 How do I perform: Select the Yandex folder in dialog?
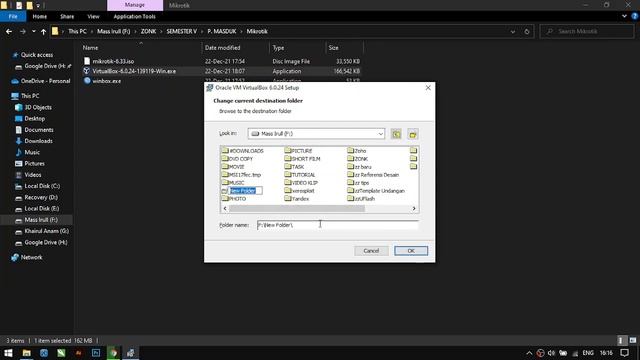297,198
